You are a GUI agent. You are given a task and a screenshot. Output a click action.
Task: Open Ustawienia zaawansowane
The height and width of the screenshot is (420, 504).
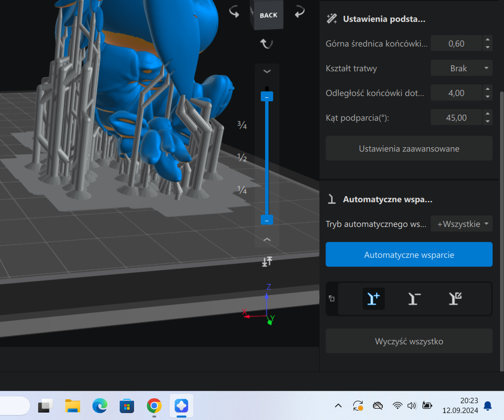pos(409,148)
